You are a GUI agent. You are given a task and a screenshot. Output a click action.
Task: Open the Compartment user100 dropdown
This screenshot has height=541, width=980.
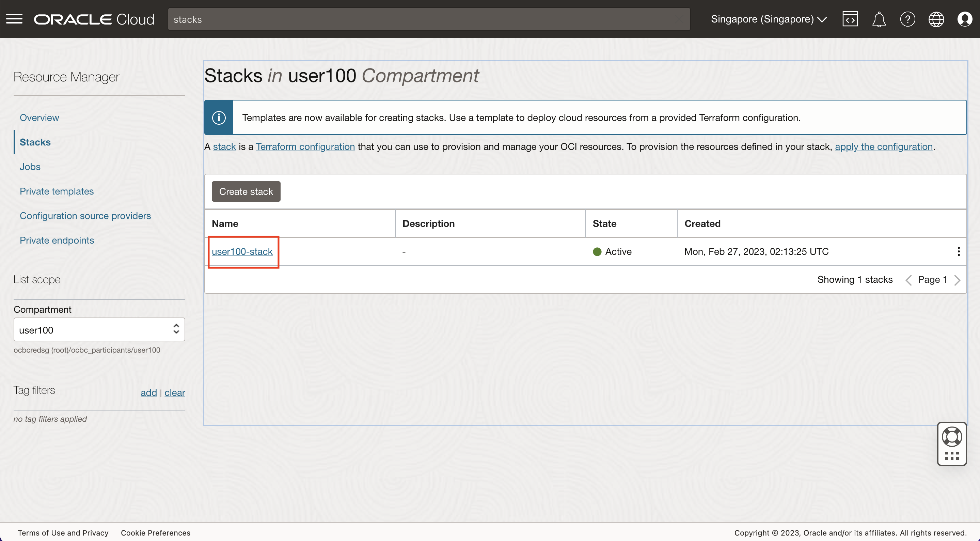pos(99,330)
